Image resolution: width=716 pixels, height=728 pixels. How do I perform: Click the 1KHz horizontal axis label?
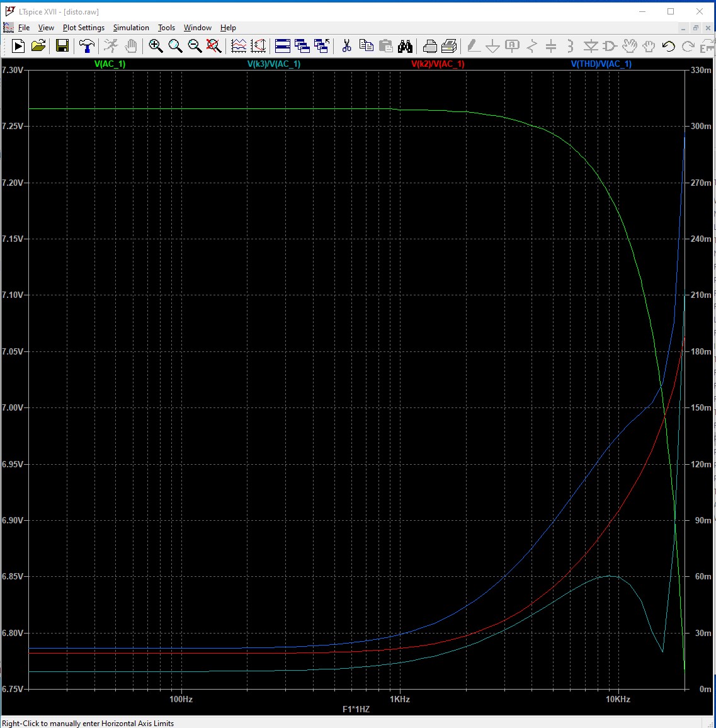(x=399, y=699)
